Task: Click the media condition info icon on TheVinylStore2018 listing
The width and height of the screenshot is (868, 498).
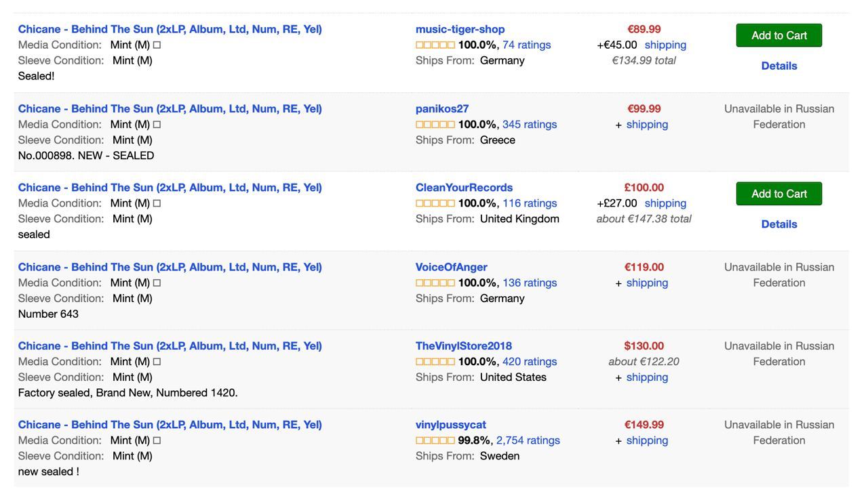Action: 157,362
